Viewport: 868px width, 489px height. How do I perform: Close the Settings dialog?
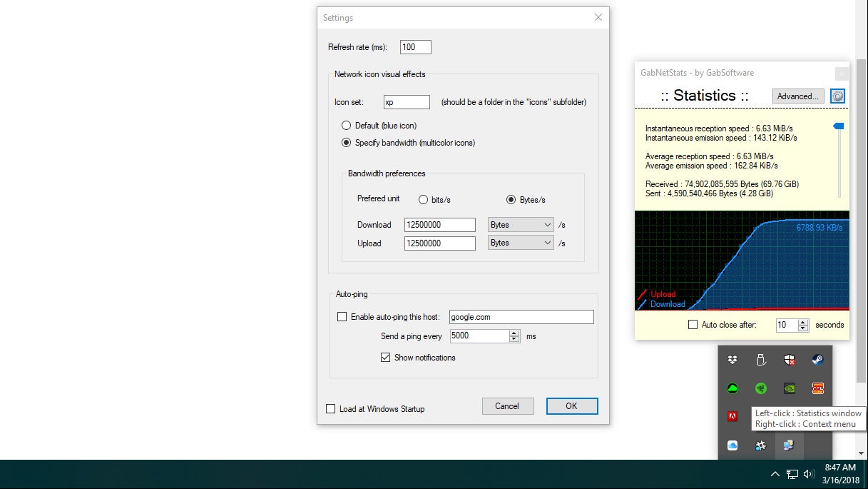(598, 18)
